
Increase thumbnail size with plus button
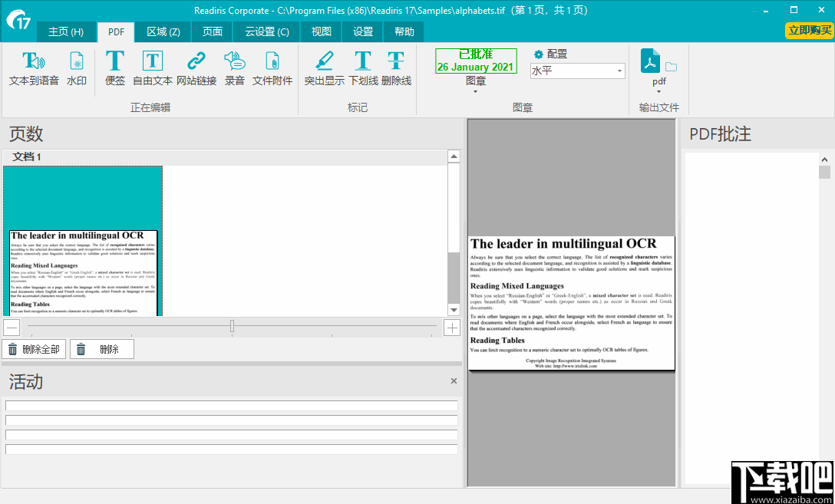pyautogui.click(x=452, y=328)
